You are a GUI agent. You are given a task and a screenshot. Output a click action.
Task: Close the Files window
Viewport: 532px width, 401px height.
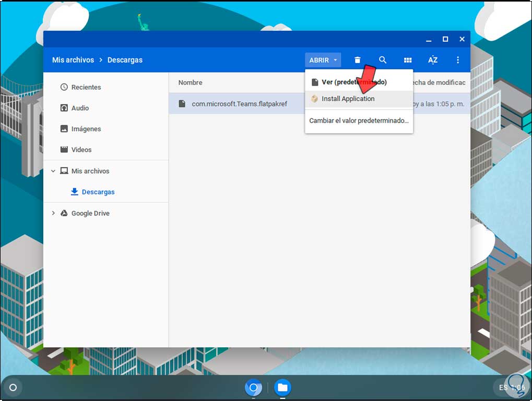coord(462,39)
